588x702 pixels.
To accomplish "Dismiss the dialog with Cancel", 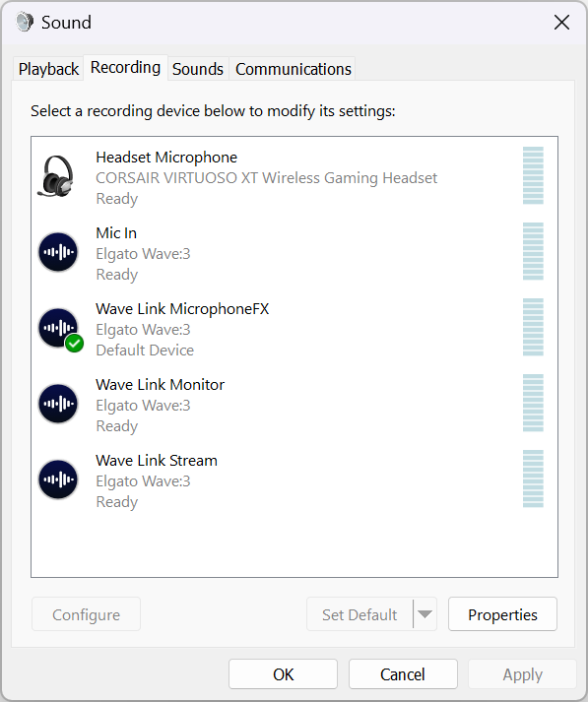I will (403, 674).
